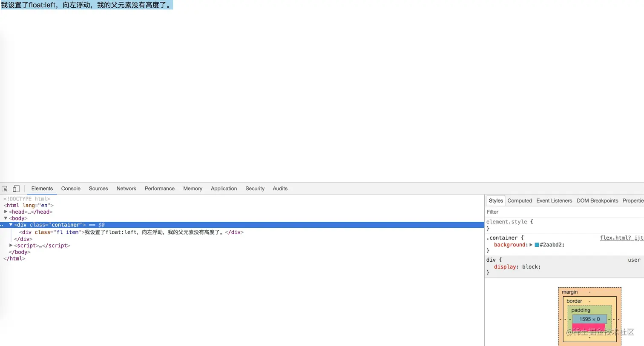Select the Styles sidebar tab

click(496, 200)
